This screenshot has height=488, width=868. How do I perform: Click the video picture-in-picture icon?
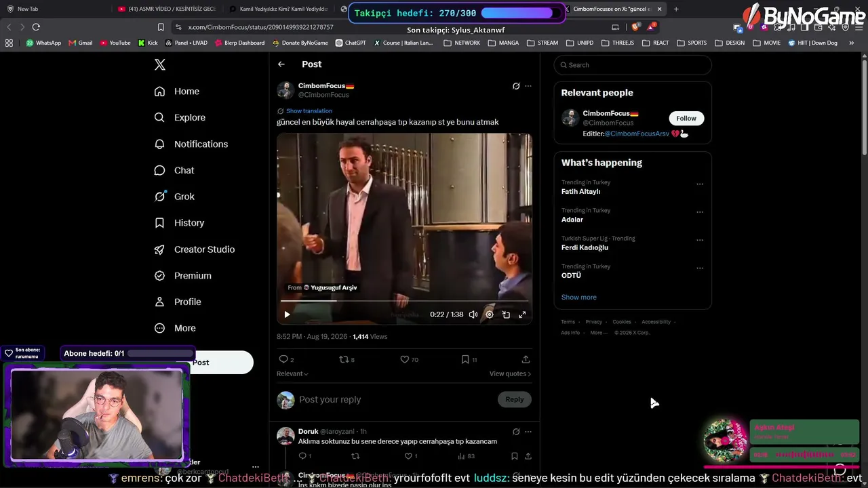coord(506,314)
